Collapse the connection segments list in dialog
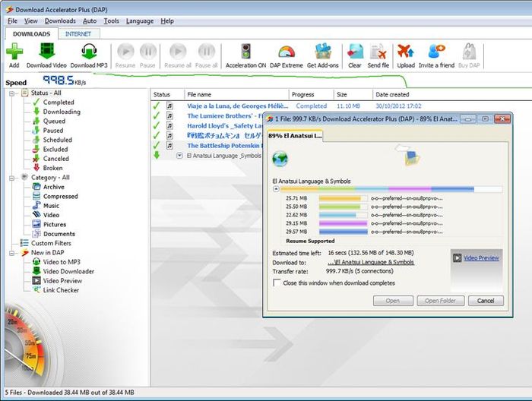The height and width of the screenshot is (401, 532). coord(276,189)
